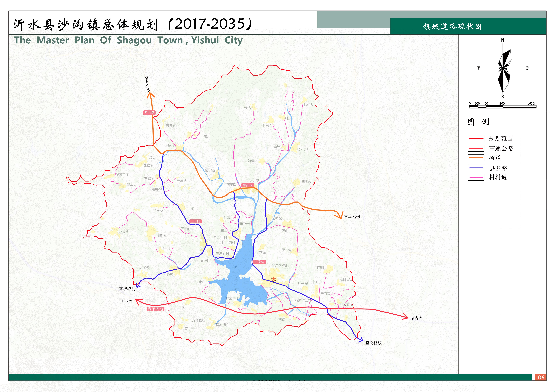Click the 龙河官庄 village label
Image resolution: width=555 pixels, height=392 pixels.
[x=199, y=320]
